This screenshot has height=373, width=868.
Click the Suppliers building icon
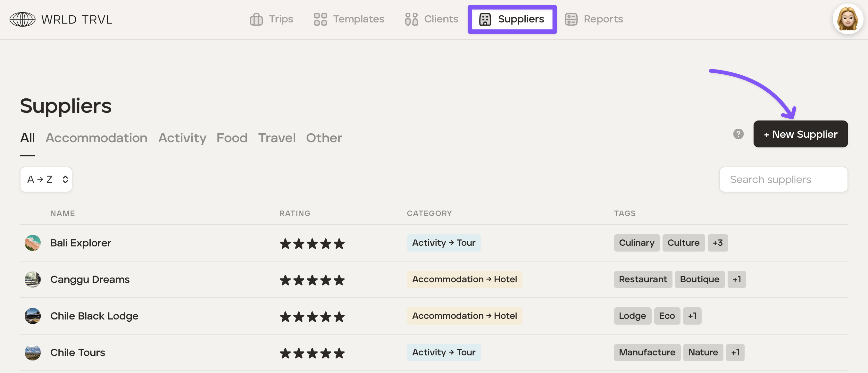[x=485, y=19]
